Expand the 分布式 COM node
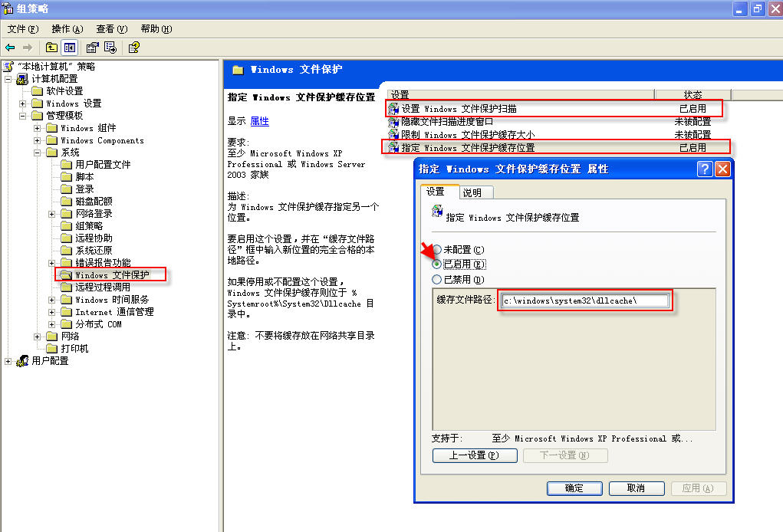This screenshot has height=532, width=783. pyautogui.click(x=51, y=324)
